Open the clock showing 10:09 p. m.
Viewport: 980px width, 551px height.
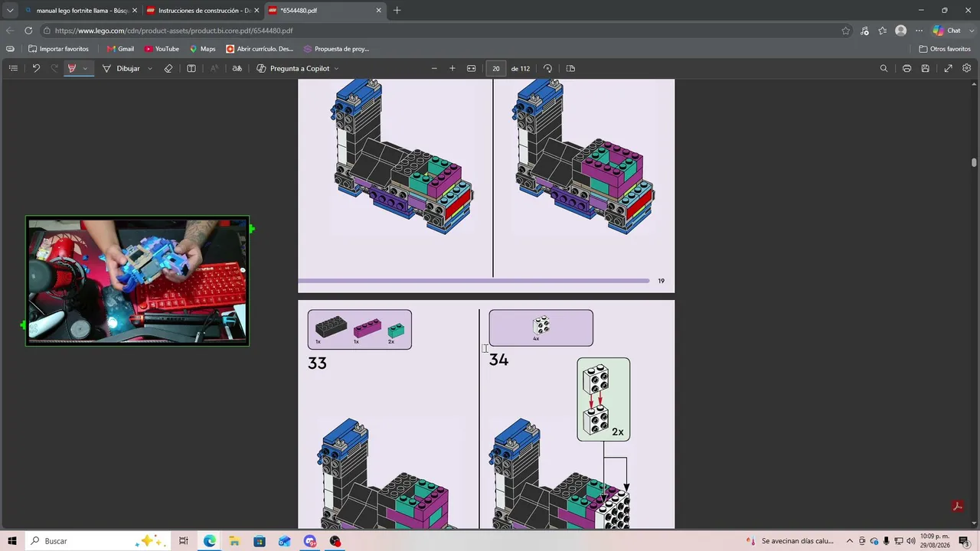(935, 540)
